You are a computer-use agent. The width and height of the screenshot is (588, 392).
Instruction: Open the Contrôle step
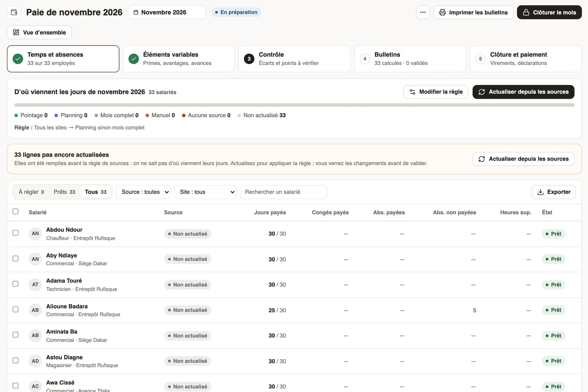[294, 59]
